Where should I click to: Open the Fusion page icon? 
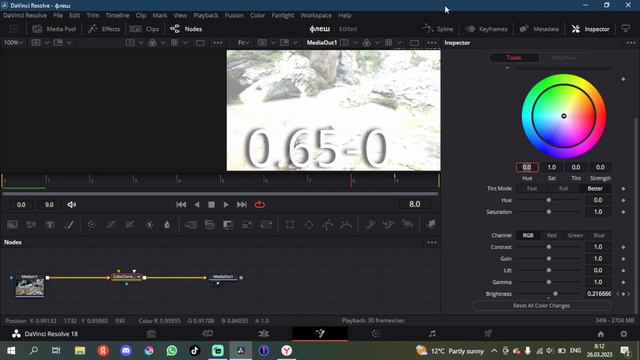coord(320,333)
